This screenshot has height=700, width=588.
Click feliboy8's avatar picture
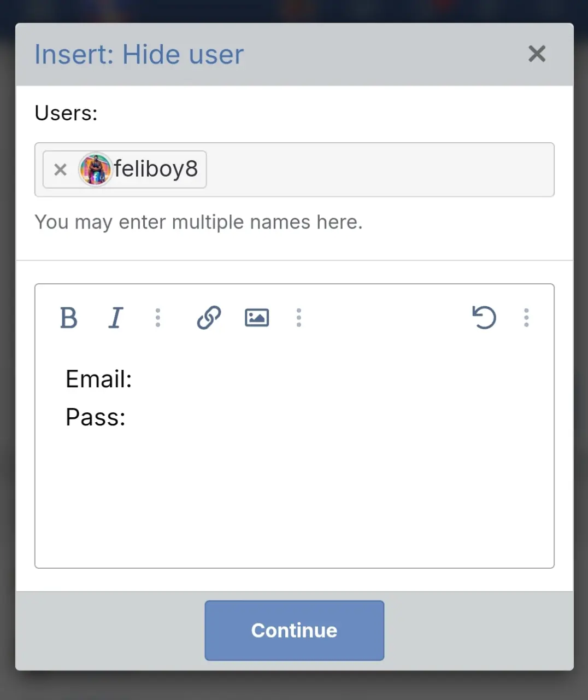(x=96, y=170)
